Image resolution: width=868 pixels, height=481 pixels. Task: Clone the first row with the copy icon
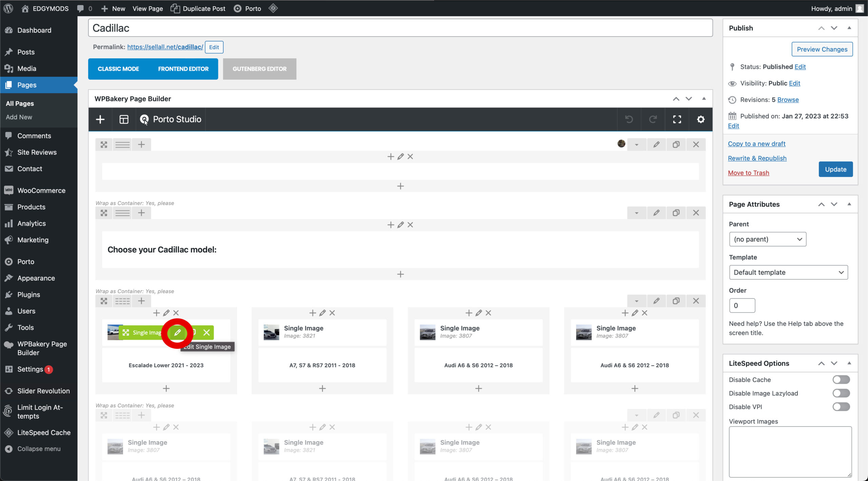[676, 144]
